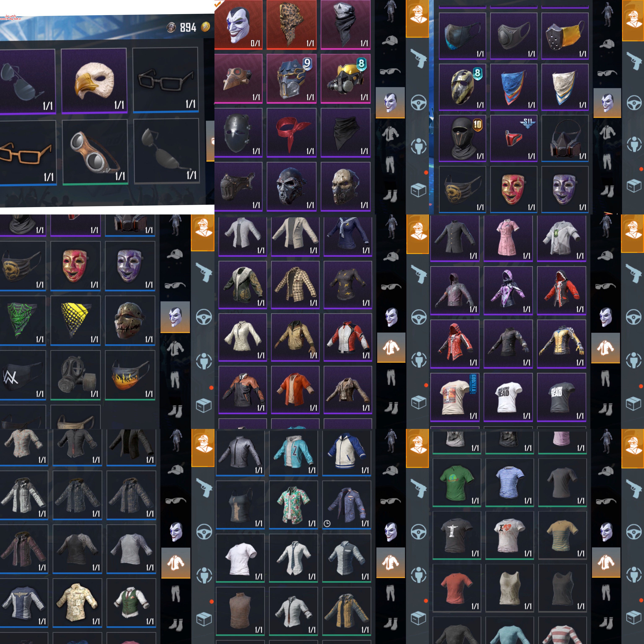644x644 pixels.
Task: Choose the plague doctor beak mask
Action: 238,79
